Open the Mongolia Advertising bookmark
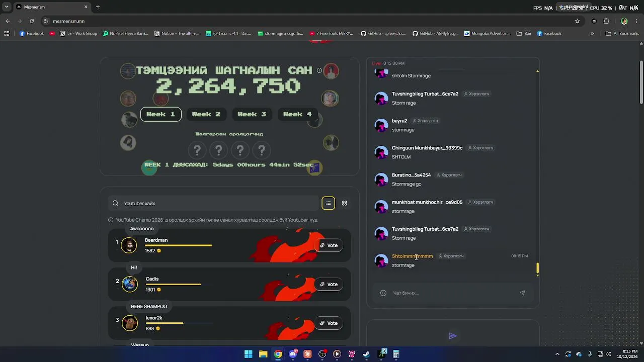Image resolution: width=644 pixels, height=362 pixels. tap(487, 34)
